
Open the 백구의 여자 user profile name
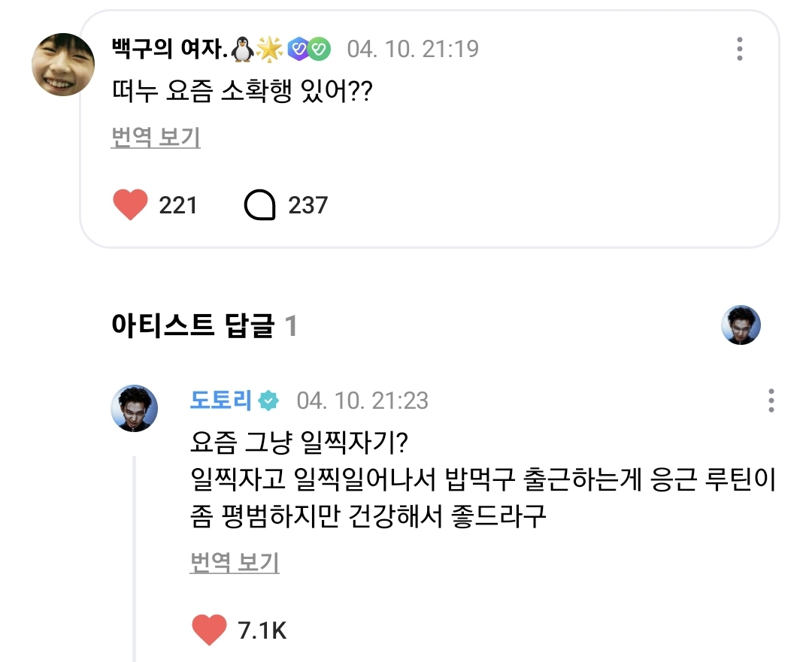point(168,50)
